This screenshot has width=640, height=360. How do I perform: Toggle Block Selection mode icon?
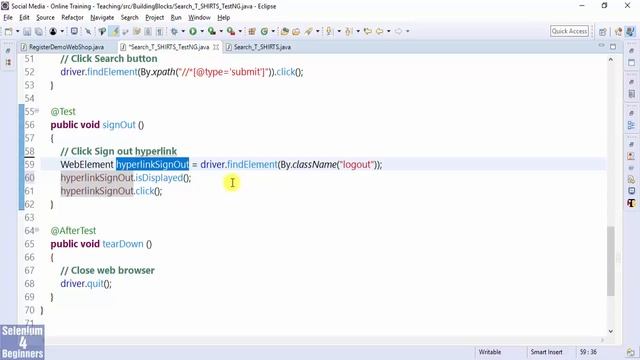(148, 31)
